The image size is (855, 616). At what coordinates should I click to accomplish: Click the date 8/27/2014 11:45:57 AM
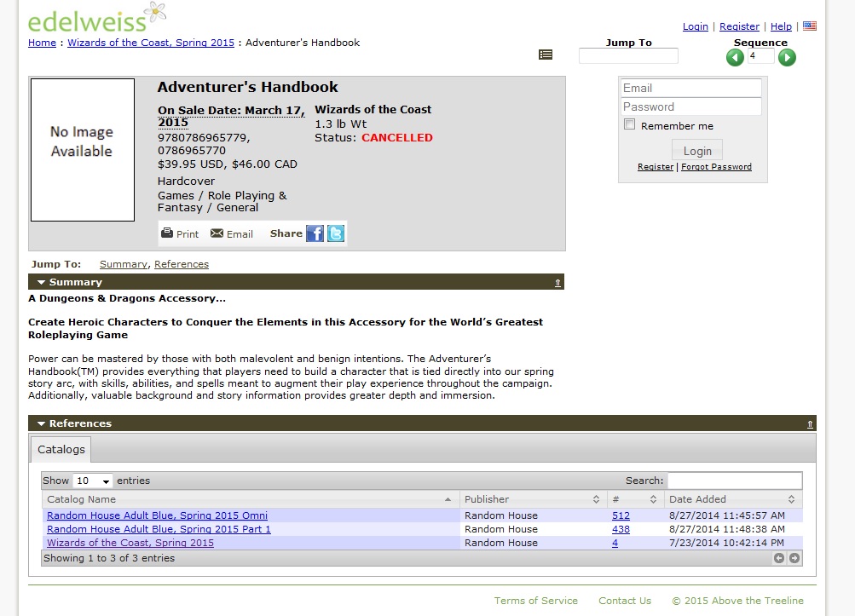[x=727, y=515]
